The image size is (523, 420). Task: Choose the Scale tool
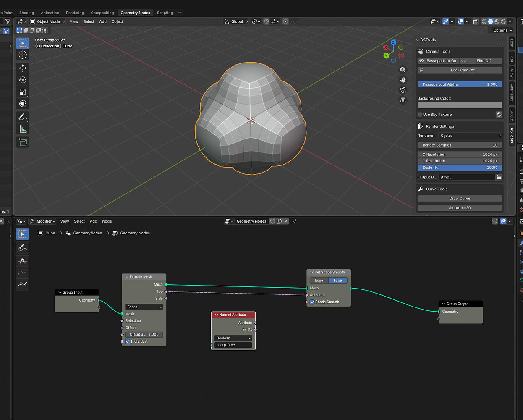23,92
